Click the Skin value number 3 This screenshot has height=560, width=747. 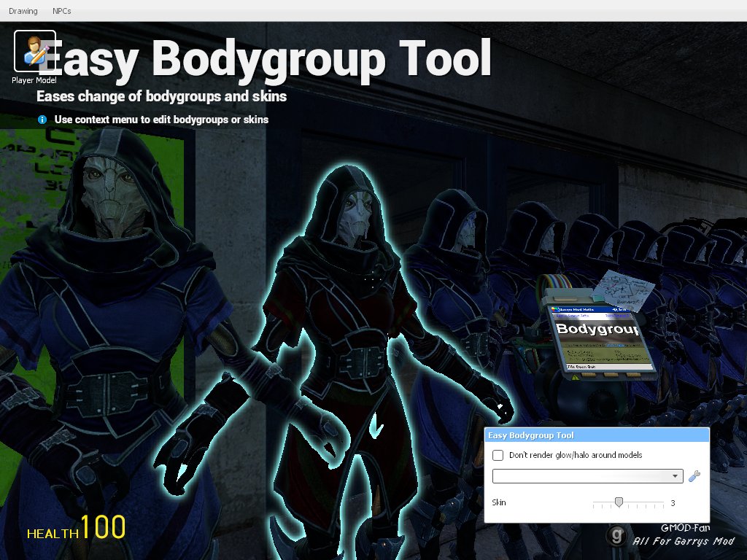pyautogui.click(x=673, y=503)
